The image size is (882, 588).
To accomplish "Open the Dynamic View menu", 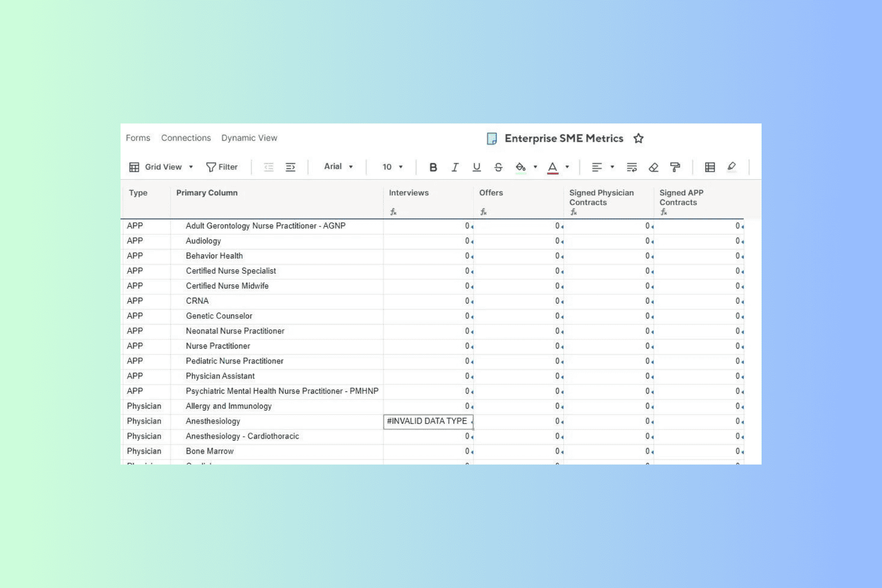I will [249, 138].
